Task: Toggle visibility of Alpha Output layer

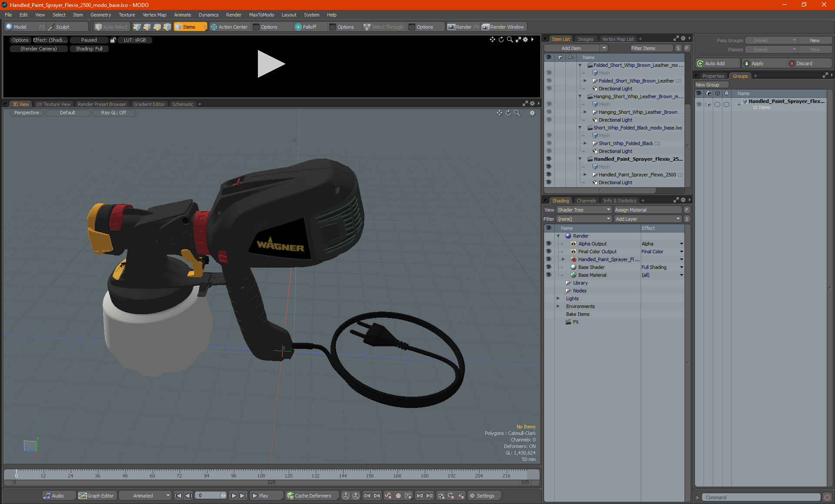Action: pos(549,244)
